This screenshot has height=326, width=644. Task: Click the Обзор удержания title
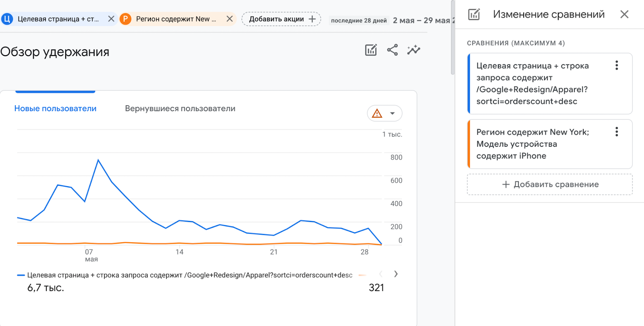pos(55,52)
